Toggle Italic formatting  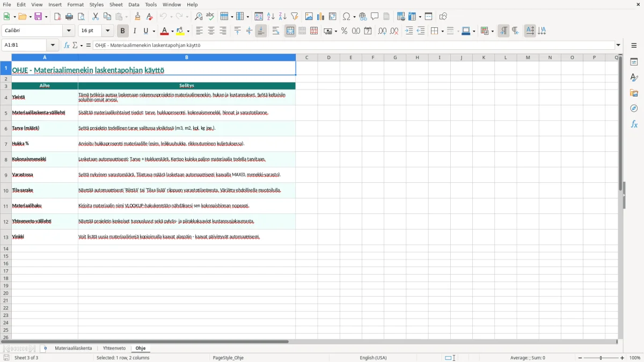click(x=135, y=31)
